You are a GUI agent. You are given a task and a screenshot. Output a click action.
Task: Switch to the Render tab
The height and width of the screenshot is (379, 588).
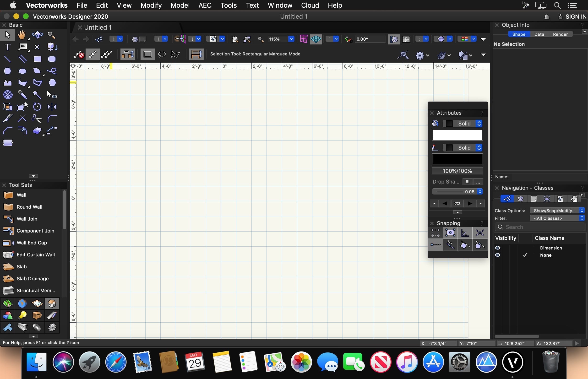[x=560, y=34]
